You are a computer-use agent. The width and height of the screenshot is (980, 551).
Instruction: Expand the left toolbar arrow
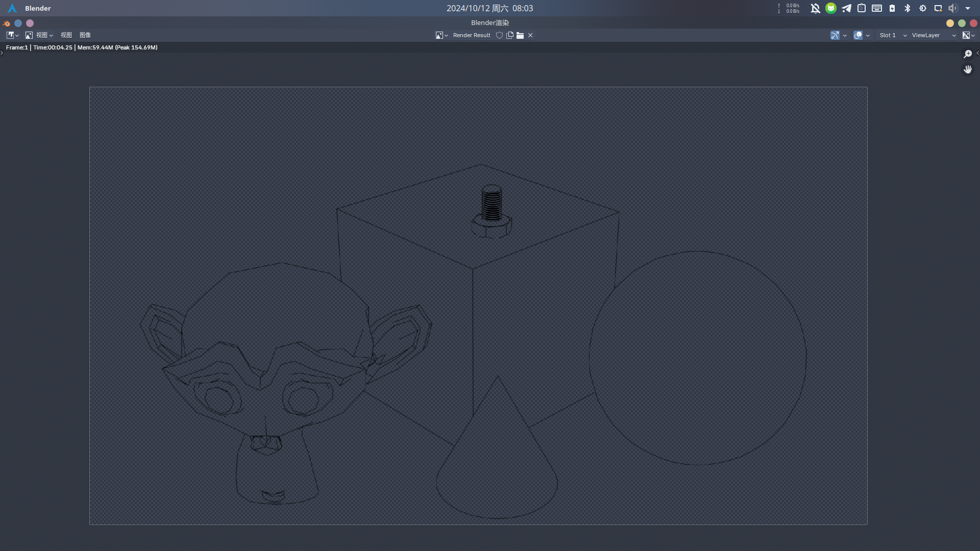pos(2,53)
